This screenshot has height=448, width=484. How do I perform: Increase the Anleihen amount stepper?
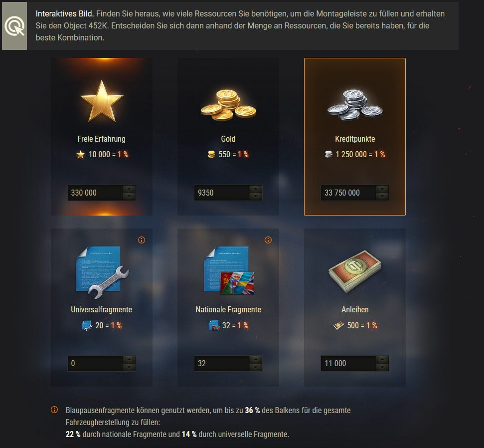[382, 360]
